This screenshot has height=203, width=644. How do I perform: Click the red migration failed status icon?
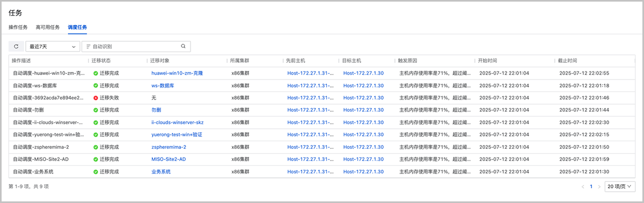96,98
